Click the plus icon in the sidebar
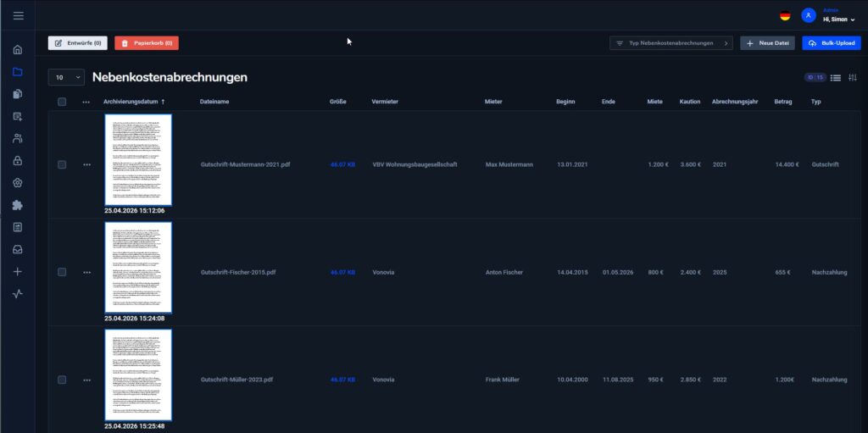The image size is (868, 433). click(18, 272)
